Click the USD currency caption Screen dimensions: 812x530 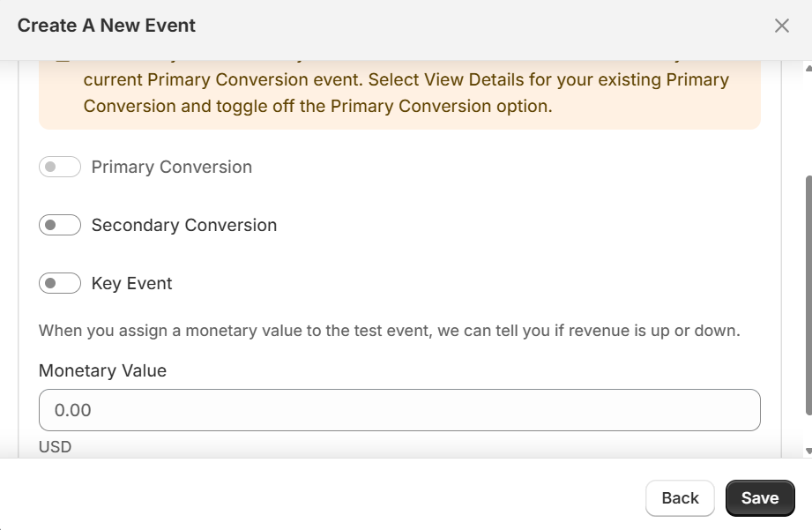click(x=55, y=446)
